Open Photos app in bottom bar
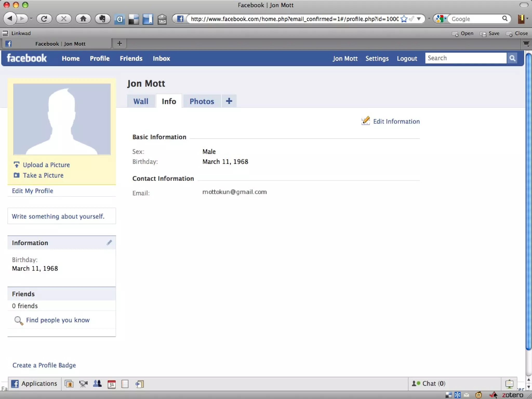 pos(69,384)
